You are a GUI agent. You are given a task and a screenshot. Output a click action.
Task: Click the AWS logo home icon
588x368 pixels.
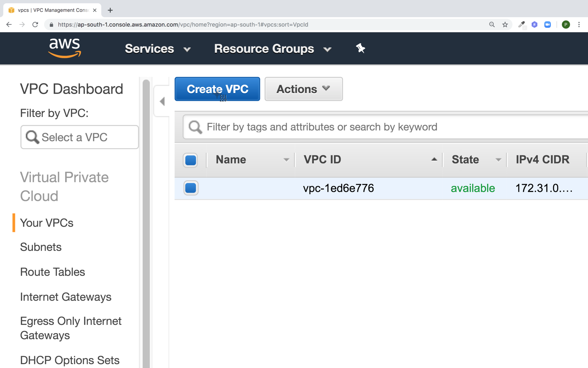[65, 48]
